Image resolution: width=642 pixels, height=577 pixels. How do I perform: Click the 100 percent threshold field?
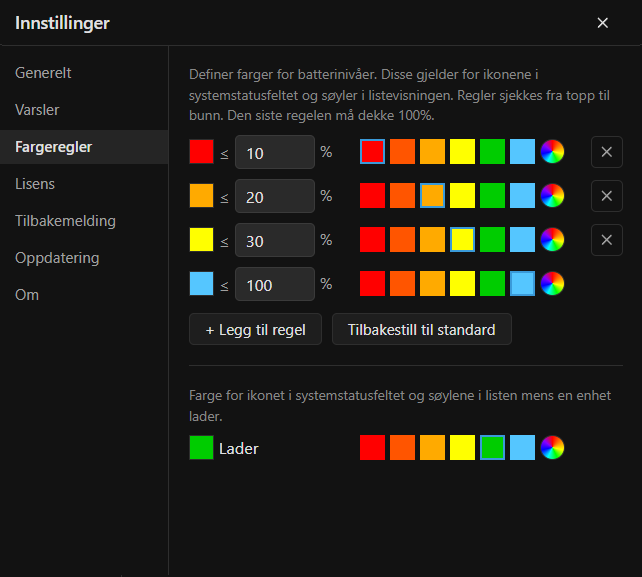click(x=275, y=284)
